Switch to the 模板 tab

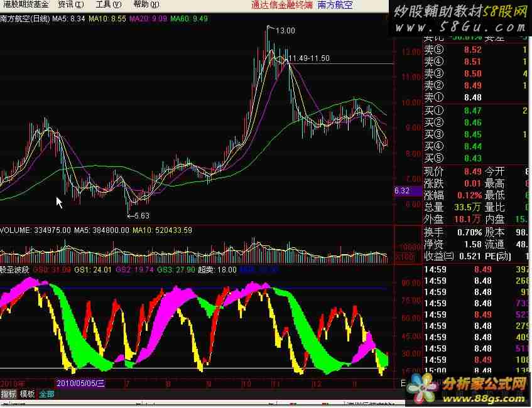(27, 394)
